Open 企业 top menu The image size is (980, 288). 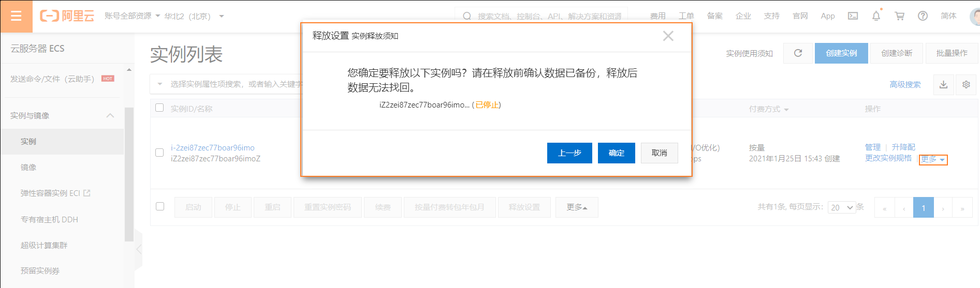(x=743, y=16)
